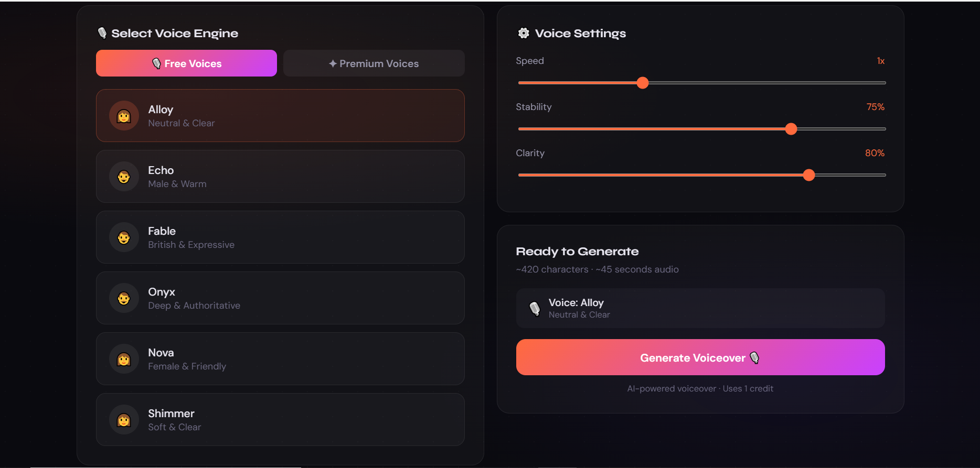Select the Onyx Deep & Authoritative voice
980x468 pixels.
click(280, 298)
